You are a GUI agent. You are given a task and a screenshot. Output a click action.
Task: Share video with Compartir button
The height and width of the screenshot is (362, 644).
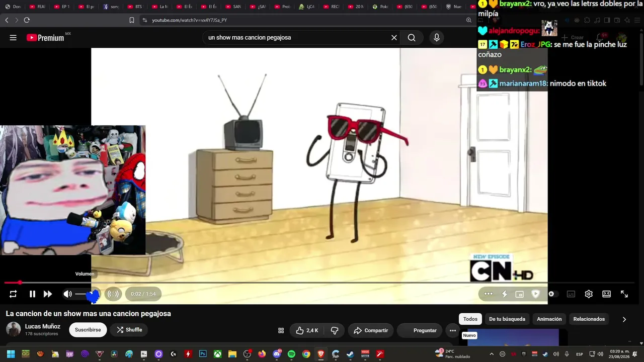click(x=371, y=330)
